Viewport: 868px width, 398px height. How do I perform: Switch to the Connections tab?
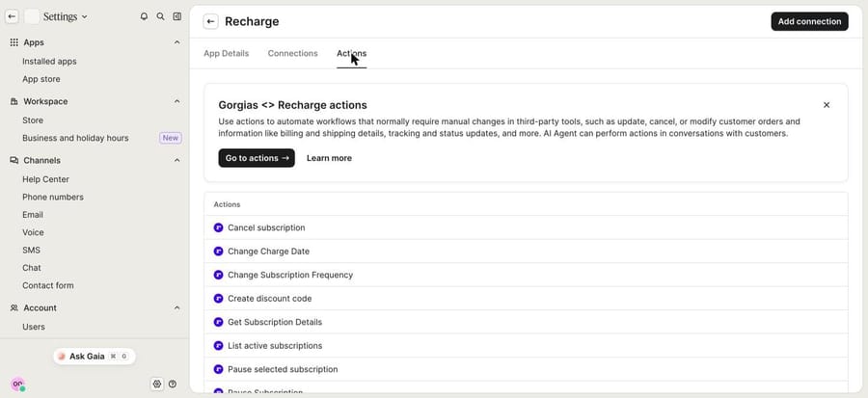[293, 54]
